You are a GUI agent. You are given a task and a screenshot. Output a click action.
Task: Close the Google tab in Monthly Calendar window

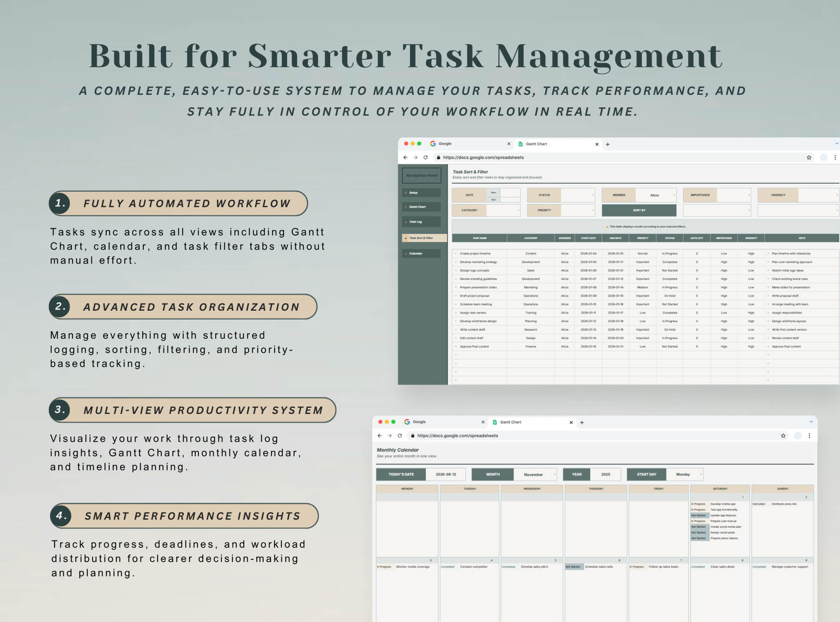point(483,422)
